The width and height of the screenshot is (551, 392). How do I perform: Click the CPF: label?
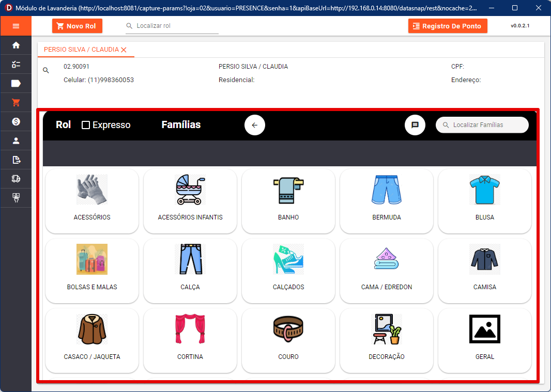(x=457, y=67)
